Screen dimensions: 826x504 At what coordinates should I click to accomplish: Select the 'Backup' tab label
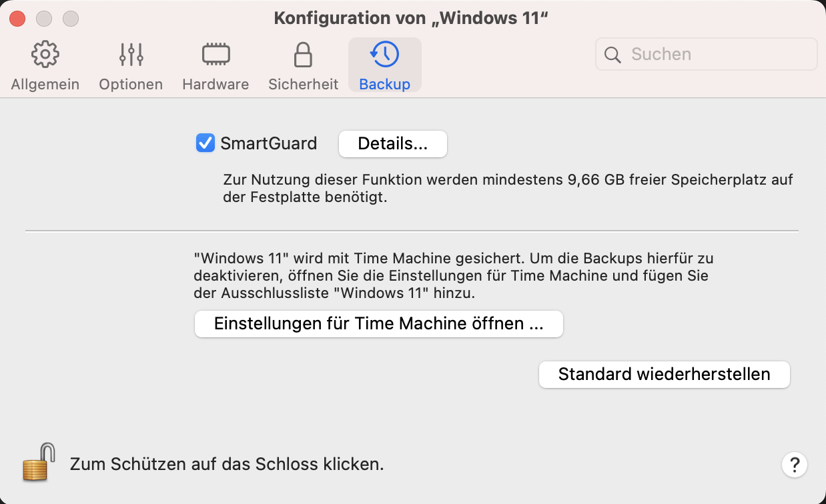click(384, 85)
